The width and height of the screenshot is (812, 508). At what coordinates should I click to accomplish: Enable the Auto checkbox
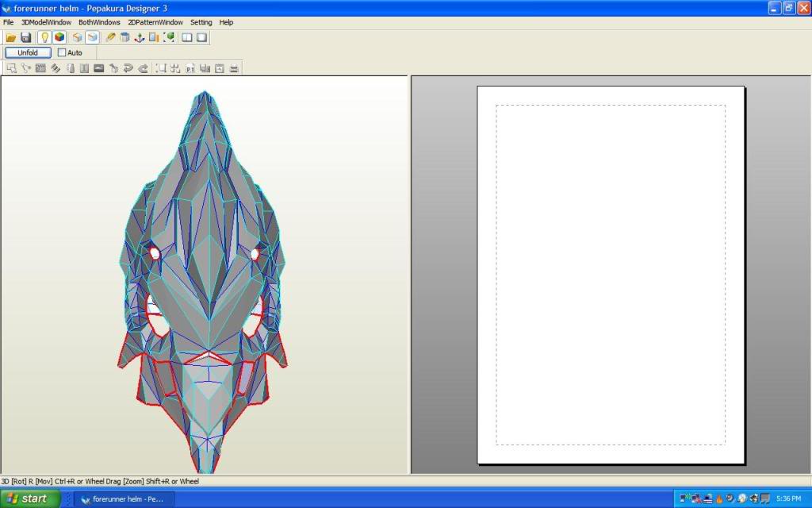[62, 52]
